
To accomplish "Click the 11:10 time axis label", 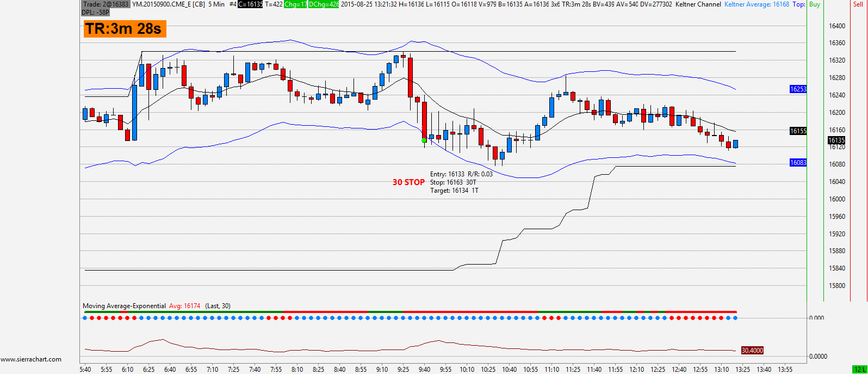I will pos(551,370).
